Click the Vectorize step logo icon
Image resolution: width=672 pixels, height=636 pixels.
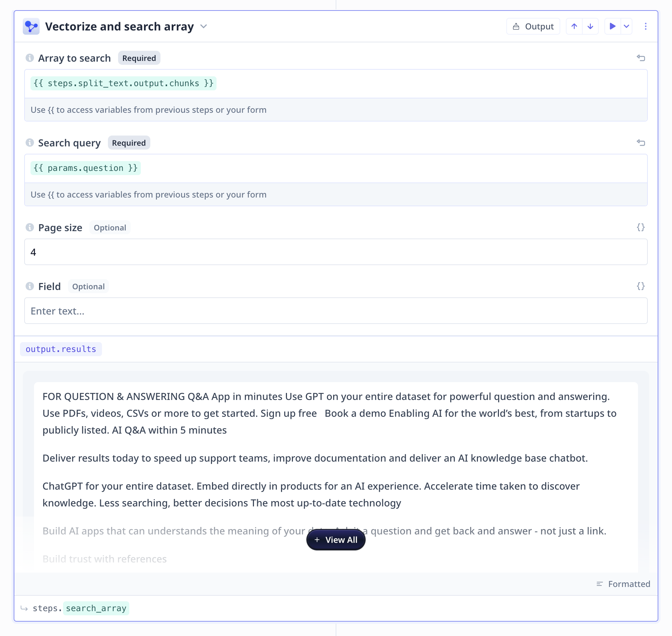click(x=31, y=27)
